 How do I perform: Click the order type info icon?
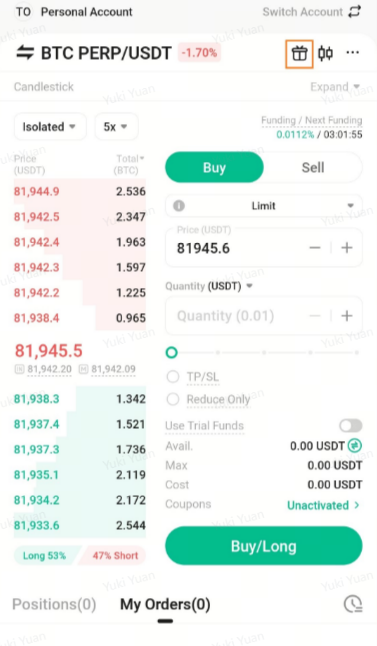coord(179,206)
